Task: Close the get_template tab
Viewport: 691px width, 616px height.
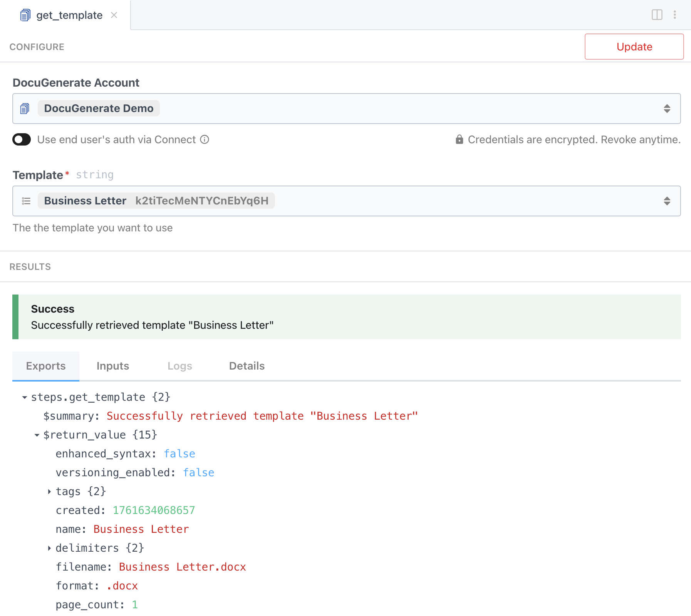Action: (114, 15)
